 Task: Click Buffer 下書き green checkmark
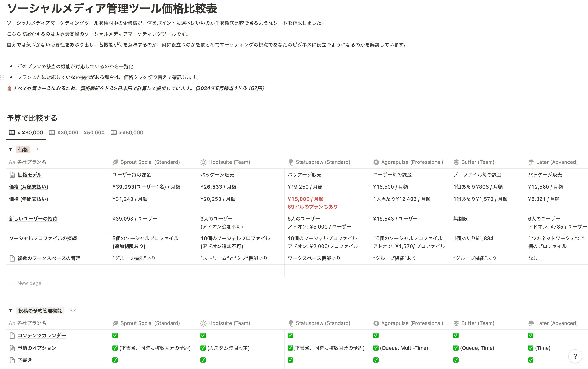click(456, 360)
